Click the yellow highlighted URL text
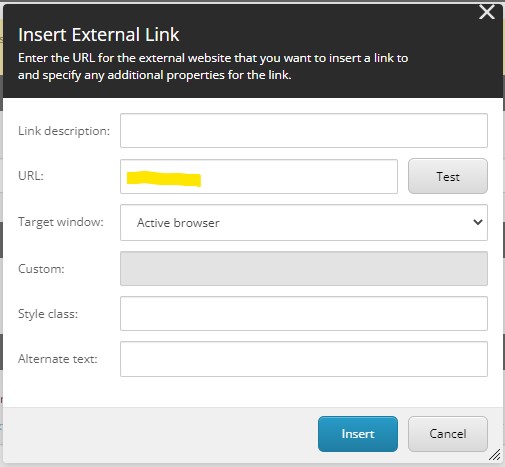The height and width of the screenshot is (467, 505). 164,179
